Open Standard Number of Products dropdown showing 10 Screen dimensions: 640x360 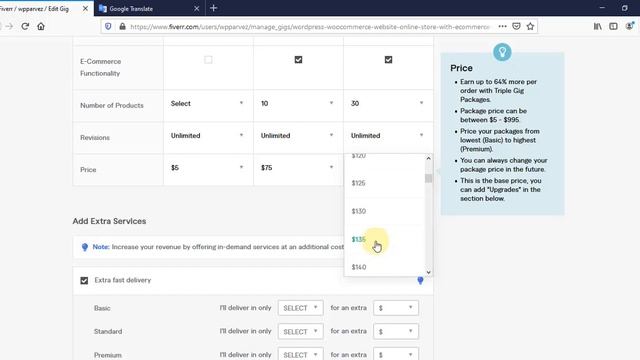tap(298, 104)
